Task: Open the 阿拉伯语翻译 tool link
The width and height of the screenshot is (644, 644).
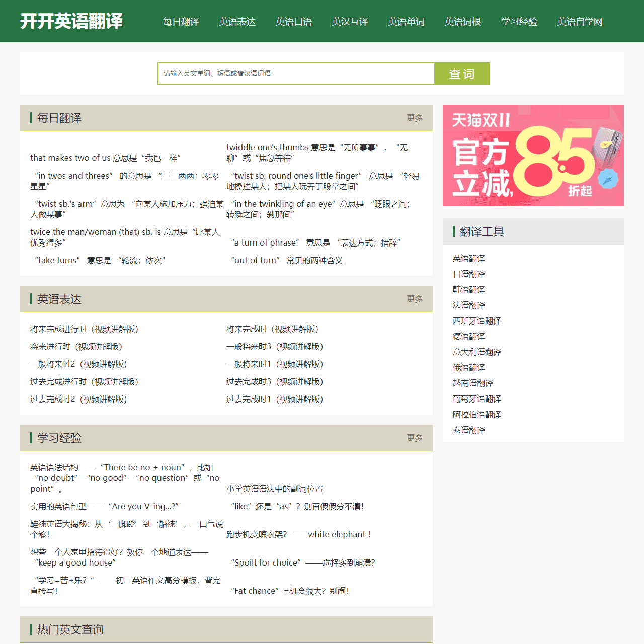Action: (476, 414)
